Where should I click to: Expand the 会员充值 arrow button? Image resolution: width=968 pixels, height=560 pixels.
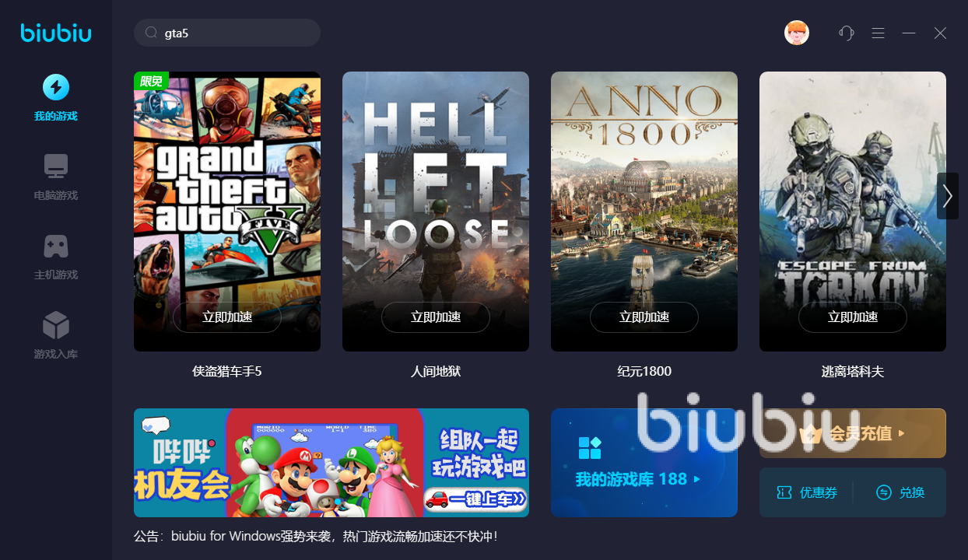tap(902, 433)
